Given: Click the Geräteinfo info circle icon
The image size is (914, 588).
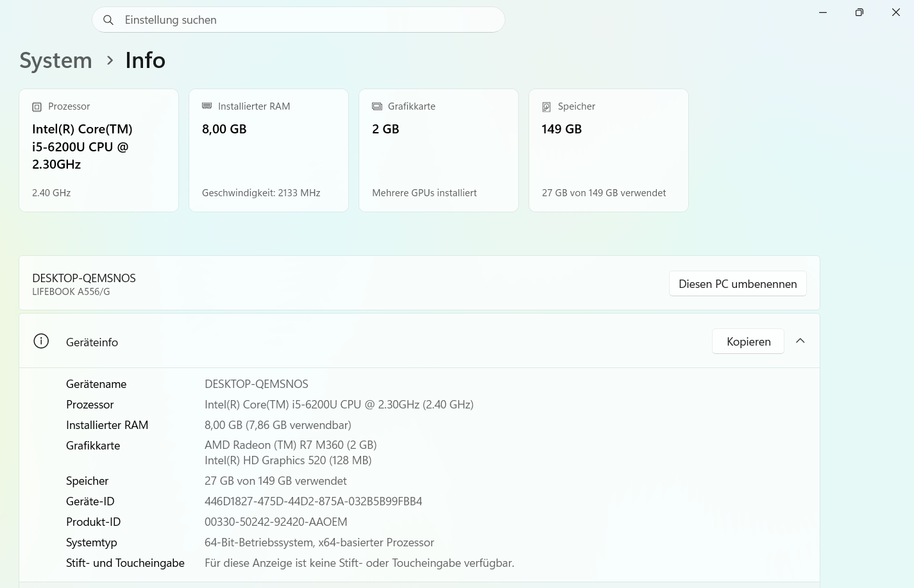Looking at the screenshot, I should click(x=41, y=341).
